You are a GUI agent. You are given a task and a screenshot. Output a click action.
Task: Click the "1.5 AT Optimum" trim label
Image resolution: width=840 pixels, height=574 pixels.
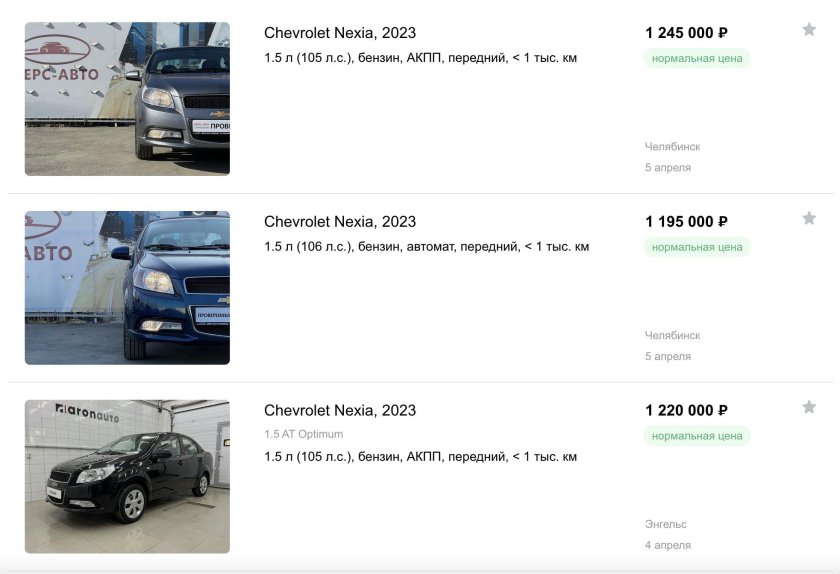(304, 434)
